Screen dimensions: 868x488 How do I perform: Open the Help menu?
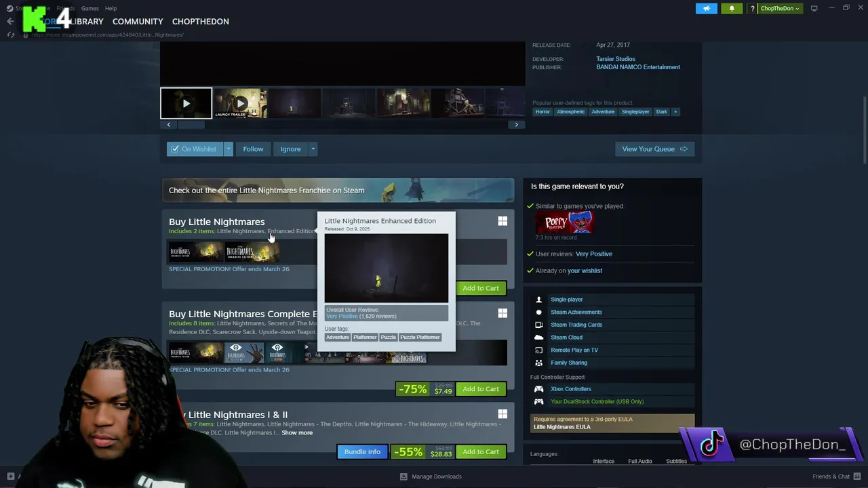pyautogui.click(x=111, y=8)
